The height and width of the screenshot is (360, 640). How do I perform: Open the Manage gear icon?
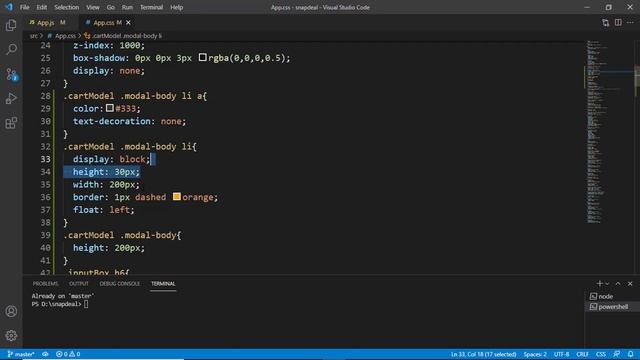(x=11, y=336)
